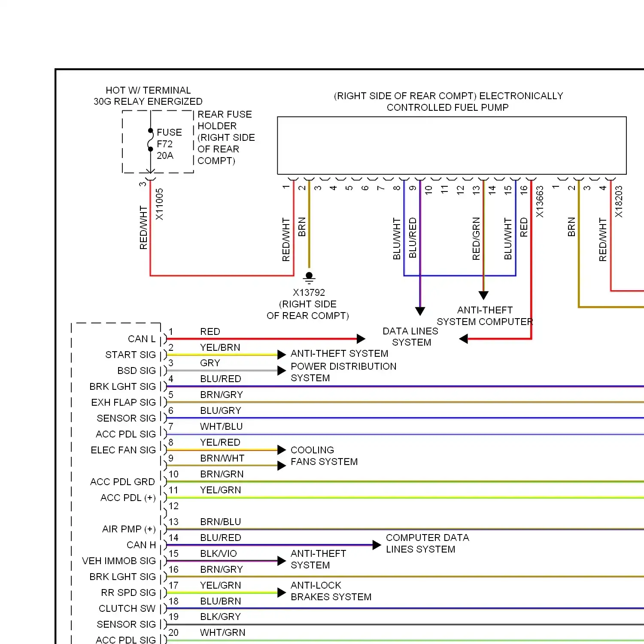Click the 'POWER DISTRIBUTION SYSTEM' label

click(x=343, y=372)
